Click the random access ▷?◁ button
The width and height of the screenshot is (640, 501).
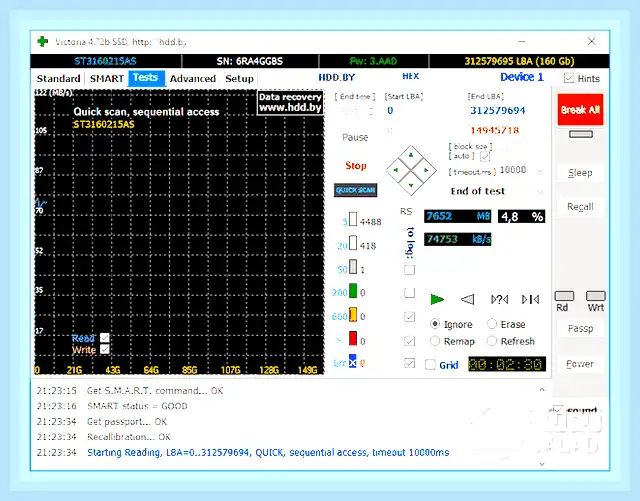pyautogui.click(x=499, y=299)
